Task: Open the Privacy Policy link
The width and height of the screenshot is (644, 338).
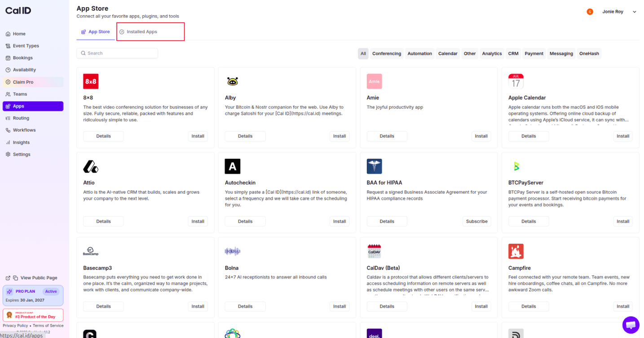Action: pos(15,326)
